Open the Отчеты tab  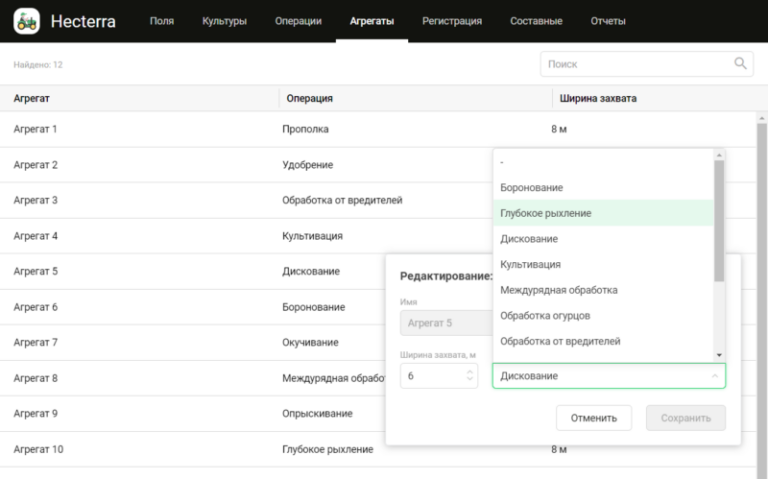(608, 21)
